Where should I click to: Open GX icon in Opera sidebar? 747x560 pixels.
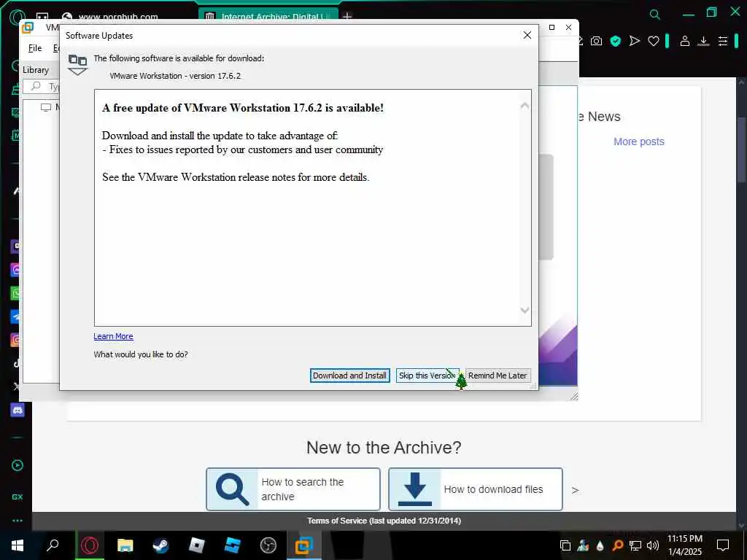click(x=18, y=497)
